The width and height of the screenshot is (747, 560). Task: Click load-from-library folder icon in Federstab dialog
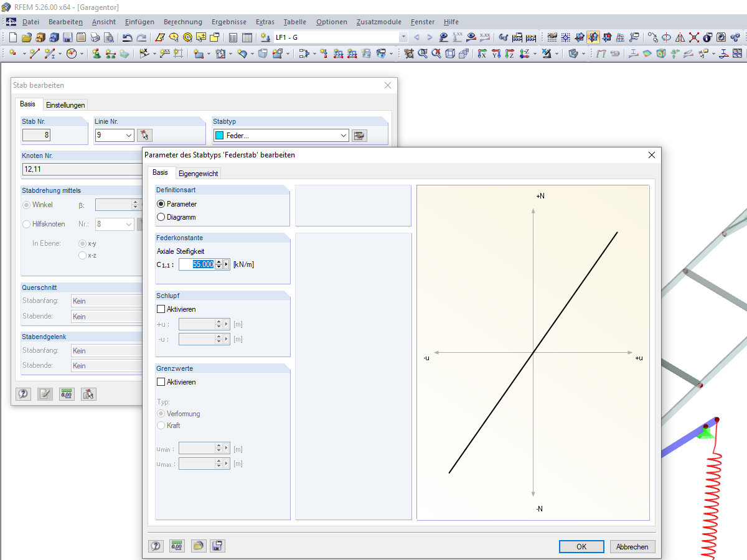tap(198, 546)
